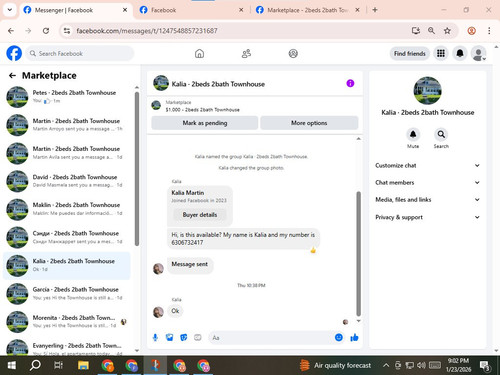Click Mark as pending button

pyautogui.click(x=205, y=123)
